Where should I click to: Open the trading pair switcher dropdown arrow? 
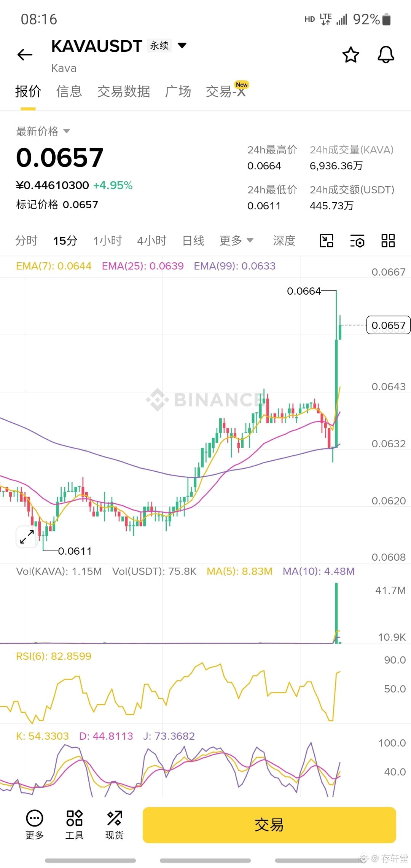182,46
